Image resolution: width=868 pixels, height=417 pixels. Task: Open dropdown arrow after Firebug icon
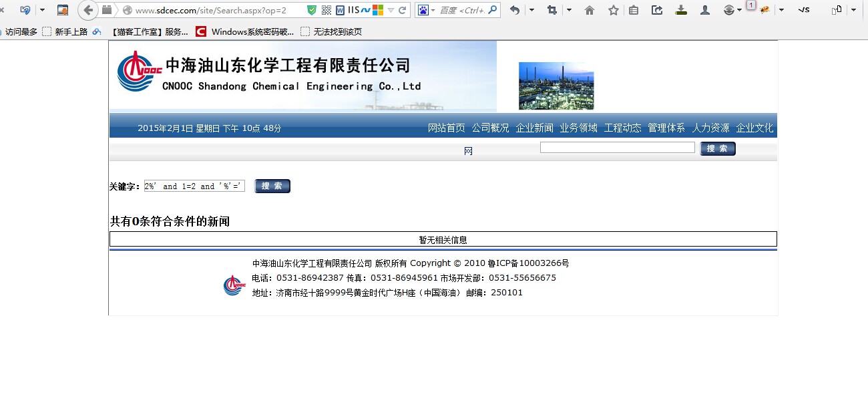point(781,10)
